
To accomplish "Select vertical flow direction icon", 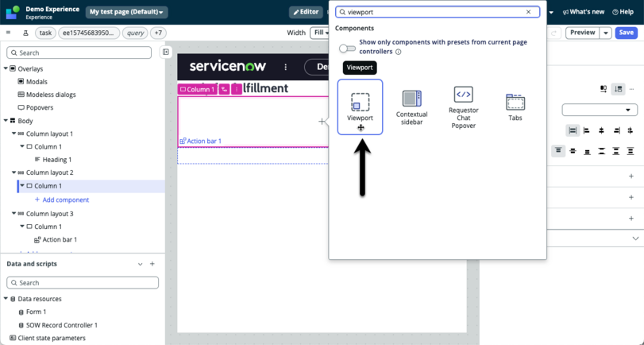I will [618, 89].
